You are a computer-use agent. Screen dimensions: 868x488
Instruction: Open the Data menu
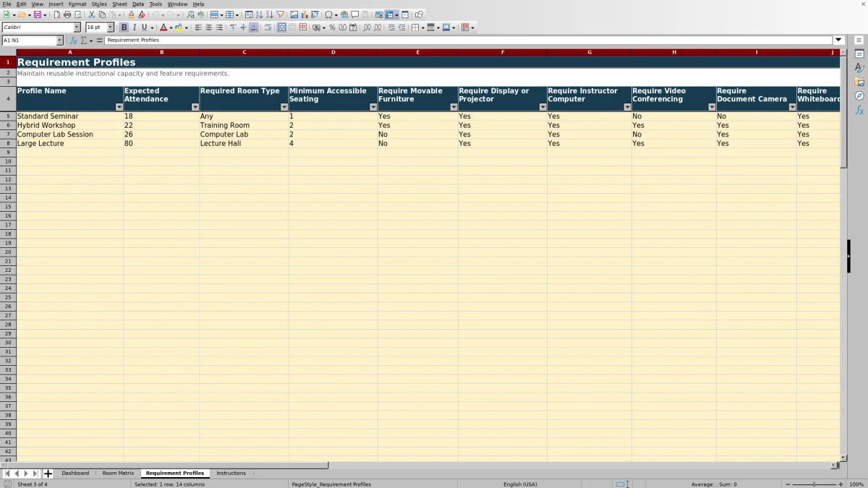(138, 4)
